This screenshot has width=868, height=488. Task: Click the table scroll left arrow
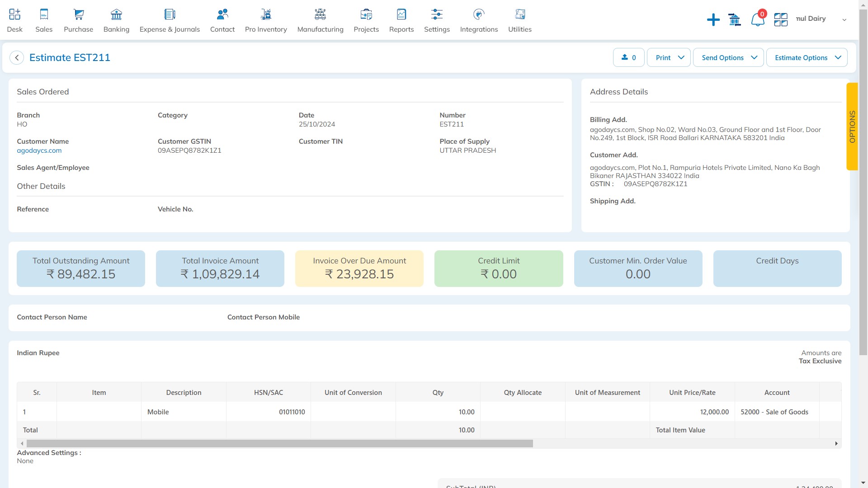click(22, 444)
